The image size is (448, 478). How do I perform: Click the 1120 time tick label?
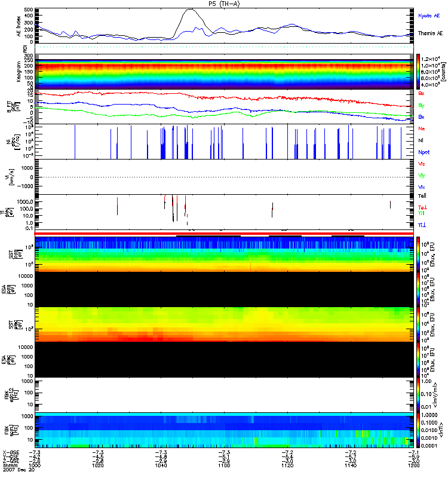click(287, 465)
